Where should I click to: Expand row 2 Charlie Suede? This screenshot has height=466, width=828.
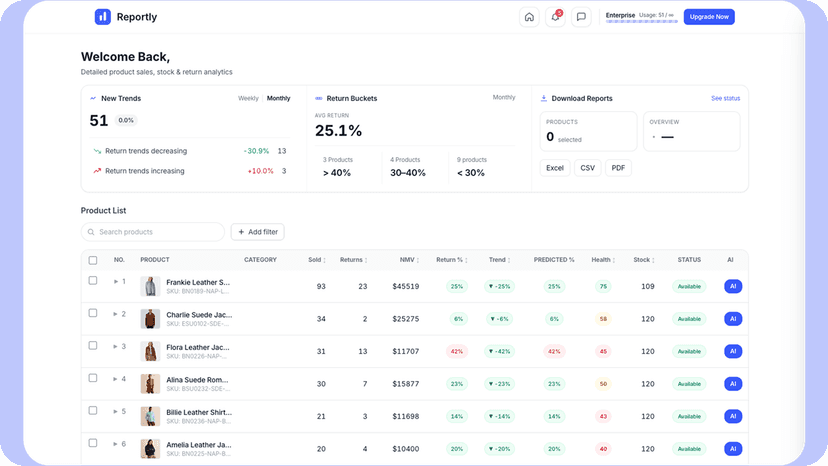(x=116, y=314)
